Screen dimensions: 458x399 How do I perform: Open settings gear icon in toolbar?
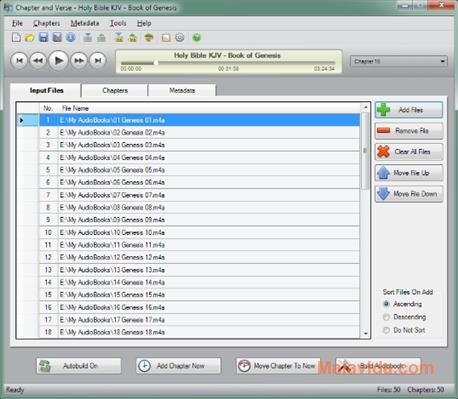pyautogui.click(x=180, y=37)
